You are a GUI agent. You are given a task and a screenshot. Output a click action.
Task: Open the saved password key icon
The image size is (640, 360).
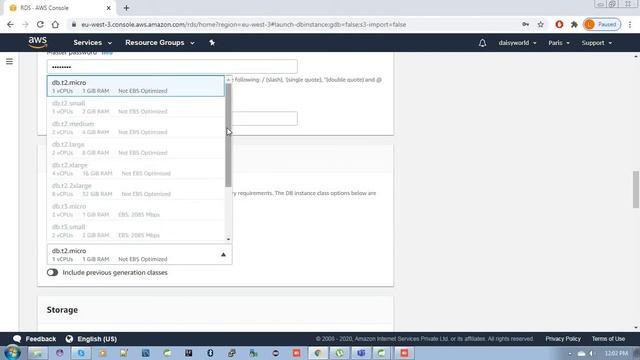[525, 24]
